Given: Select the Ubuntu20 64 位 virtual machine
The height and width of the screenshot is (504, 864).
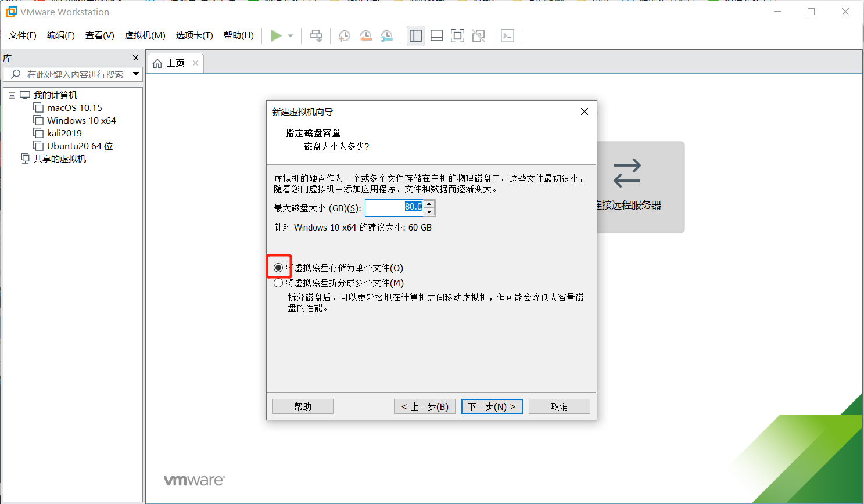Looking at the screenshot, I should tap(80, 146).
